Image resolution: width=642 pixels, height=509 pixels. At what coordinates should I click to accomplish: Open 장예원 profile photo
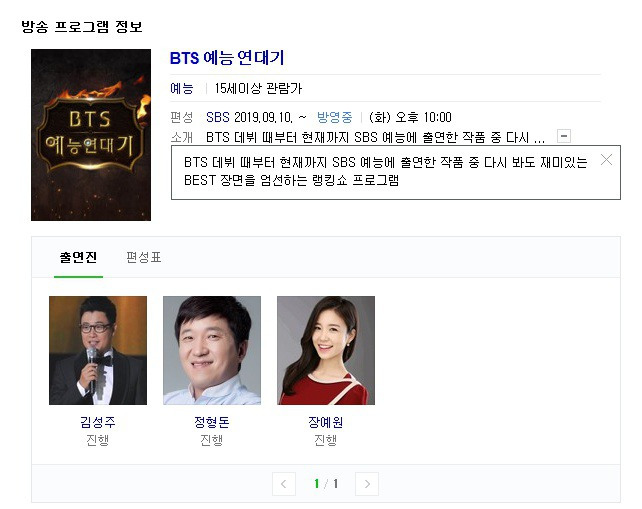pyautogui.click(x=326, y=351)
